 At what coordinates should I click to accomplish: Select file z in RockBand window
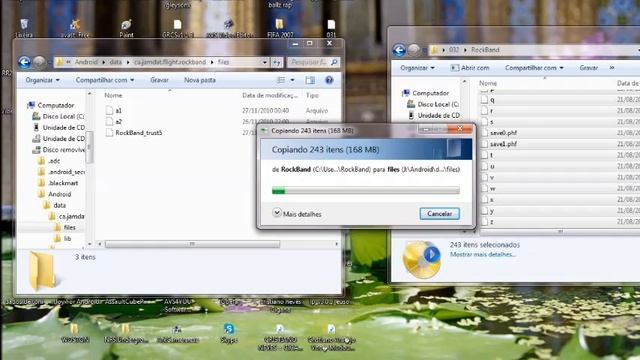tap(492, 222)
